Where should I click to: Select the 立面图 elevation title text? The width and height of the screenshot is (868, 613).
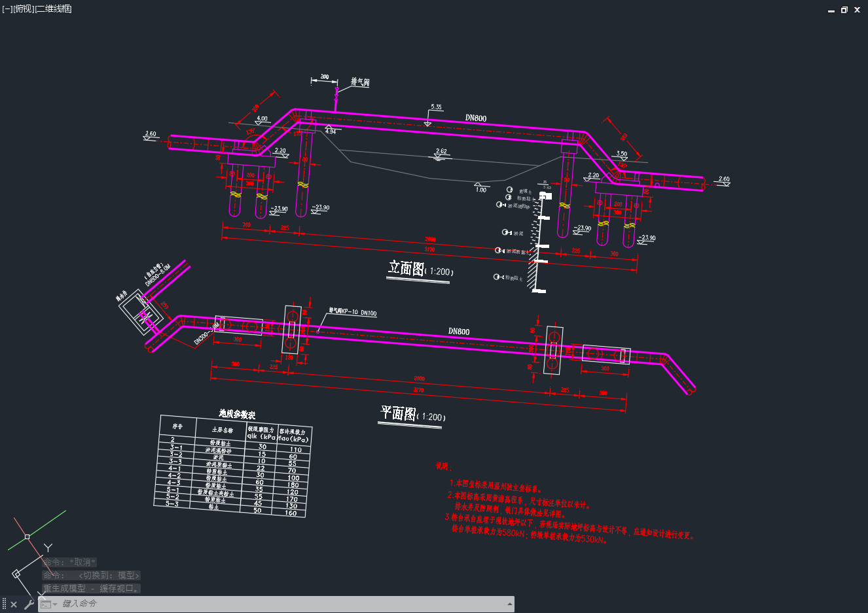click(x=406, y=268)
